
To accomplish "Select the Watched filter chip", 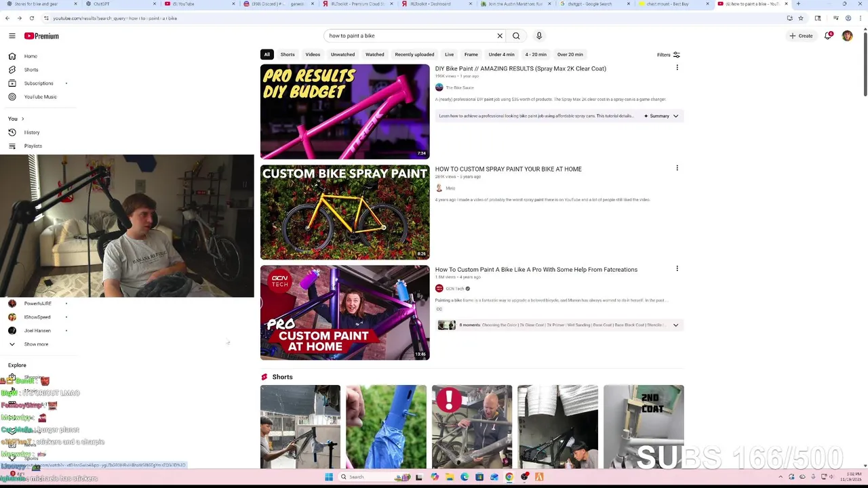I will (x=375, y=54).
